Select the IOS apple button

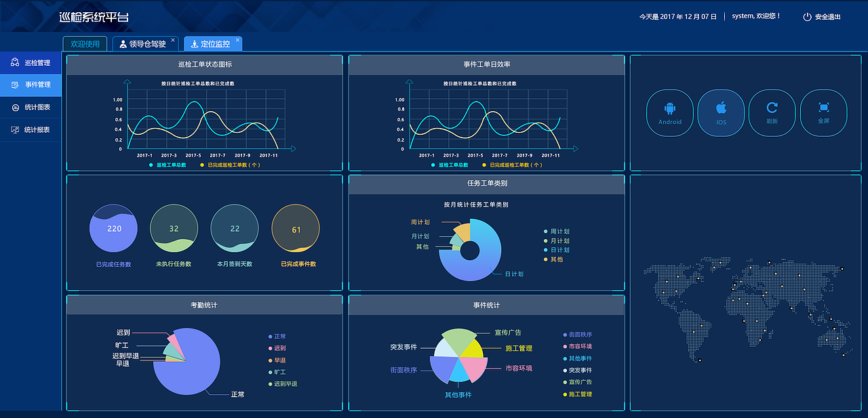tap(721, 113)
